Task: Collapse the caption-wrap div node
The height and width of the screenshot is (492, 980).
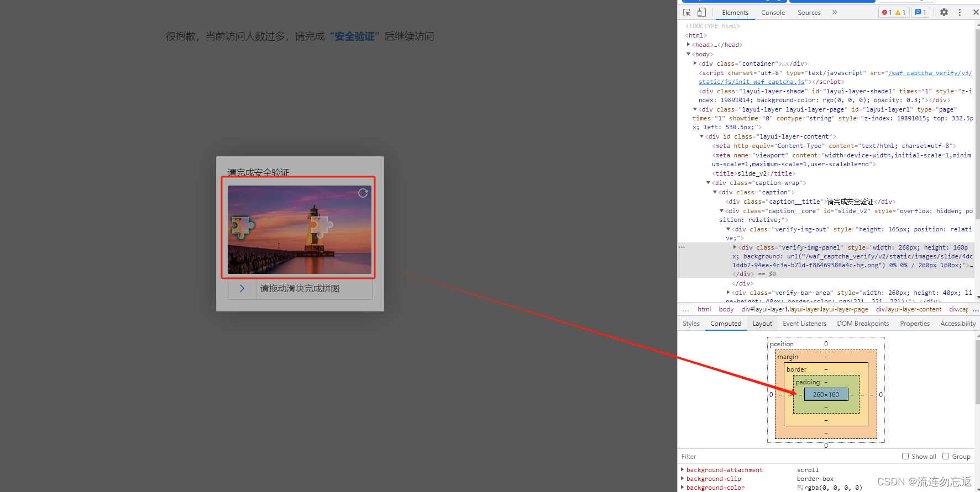Action: (x=708, y=183)
